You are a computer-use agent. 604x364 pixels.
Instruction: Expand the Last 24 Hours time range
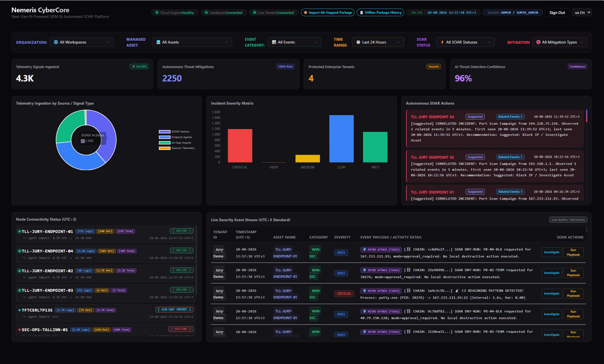pos(378,42)
